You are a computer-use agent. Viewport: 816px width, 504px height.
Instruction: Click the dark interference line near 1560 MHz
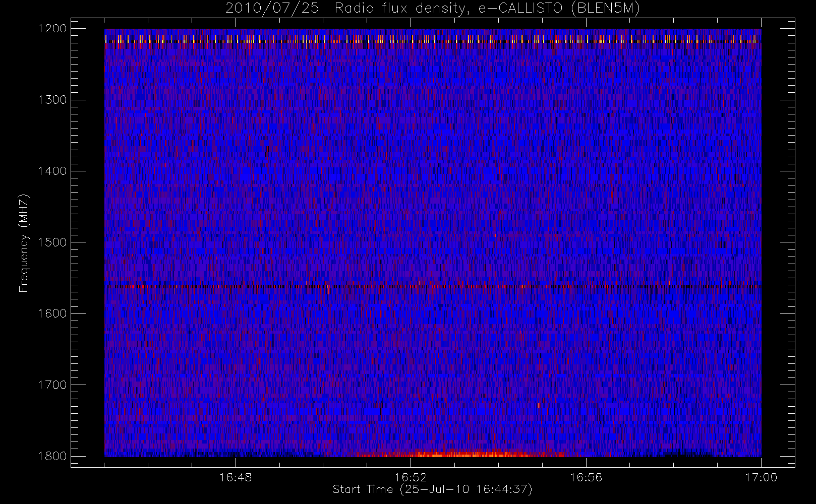pos(433,286)
